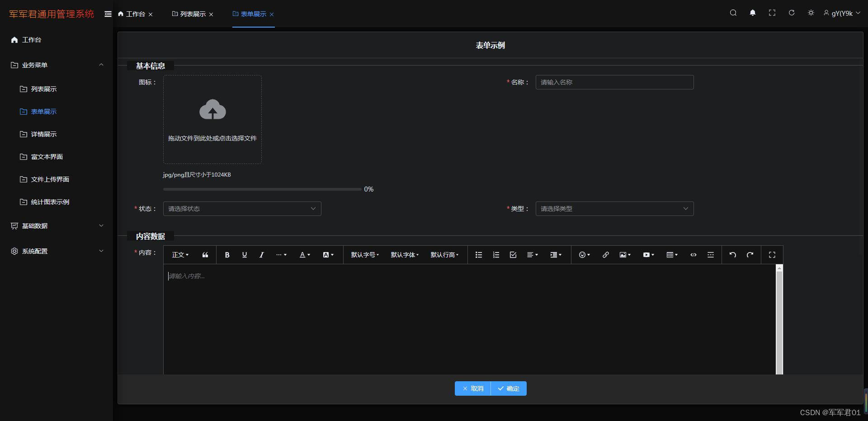The image size is (868, 421).
Task: Open the emoji picker
Action: pos(584,255)
